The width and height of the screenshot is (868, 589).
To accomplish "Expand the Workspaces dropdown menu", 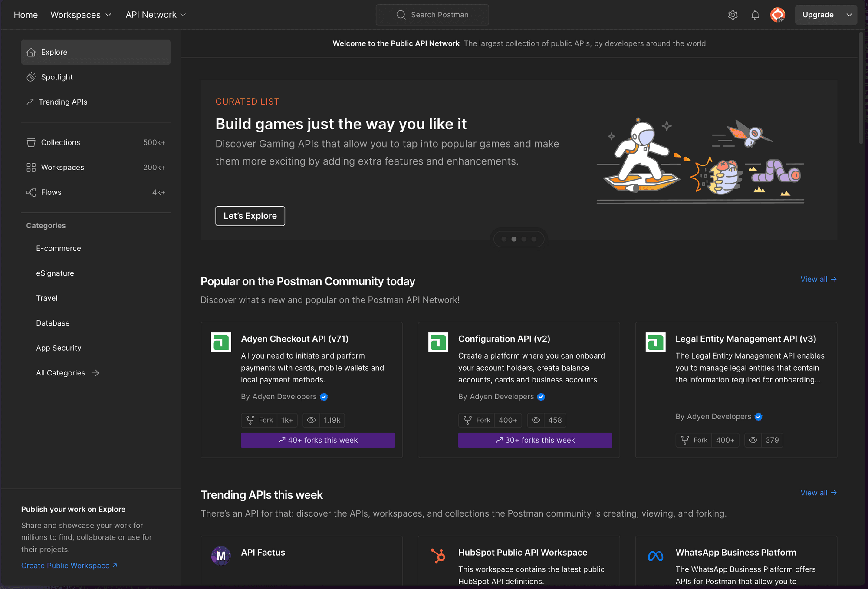I will [81, 15].
